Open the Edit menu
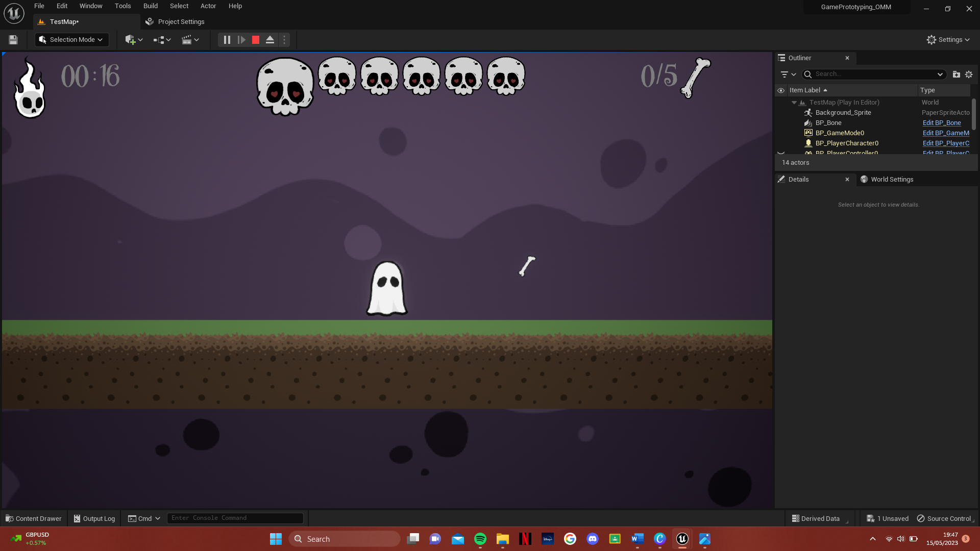Screen dimensions: 980x551 pos(62,6)
